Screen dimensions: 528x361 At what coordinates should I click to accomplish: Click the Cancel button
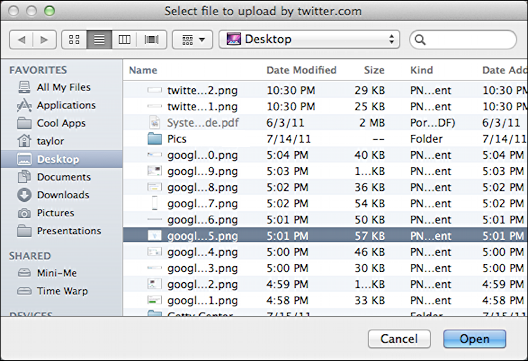pos(399,339)
